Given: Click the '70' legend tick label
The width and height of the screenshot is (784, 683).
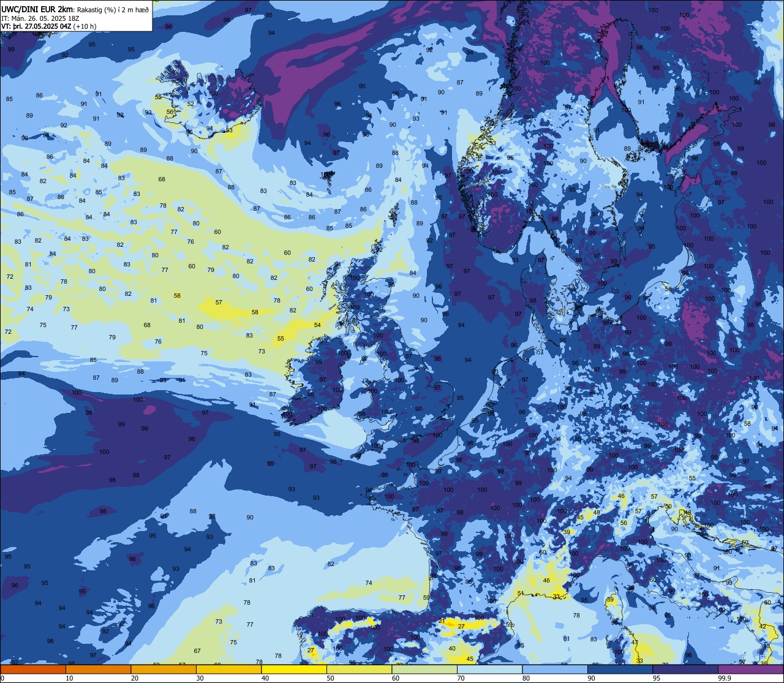Looking at the screenshot, I should (461, 678).
